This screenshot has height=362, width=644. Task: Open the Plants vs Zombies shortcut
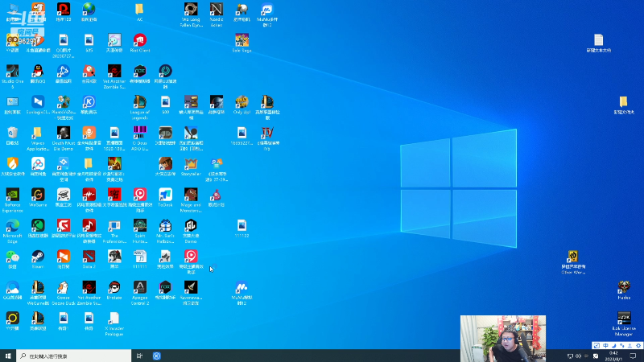coord(64,108)
